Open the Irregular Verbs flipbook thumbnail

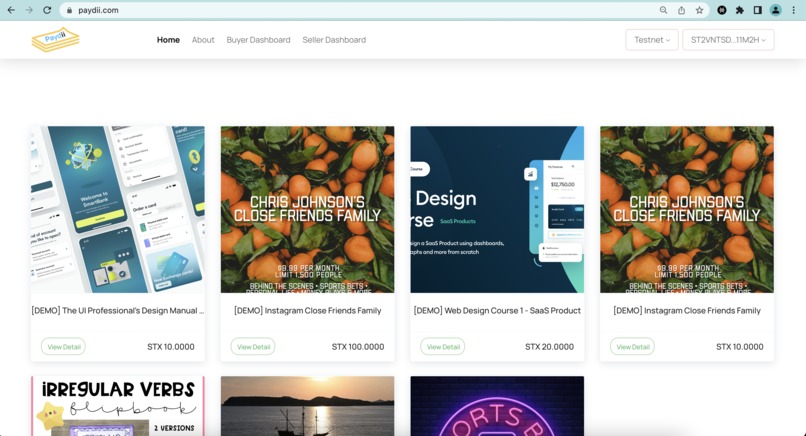[x=118, y=406]
